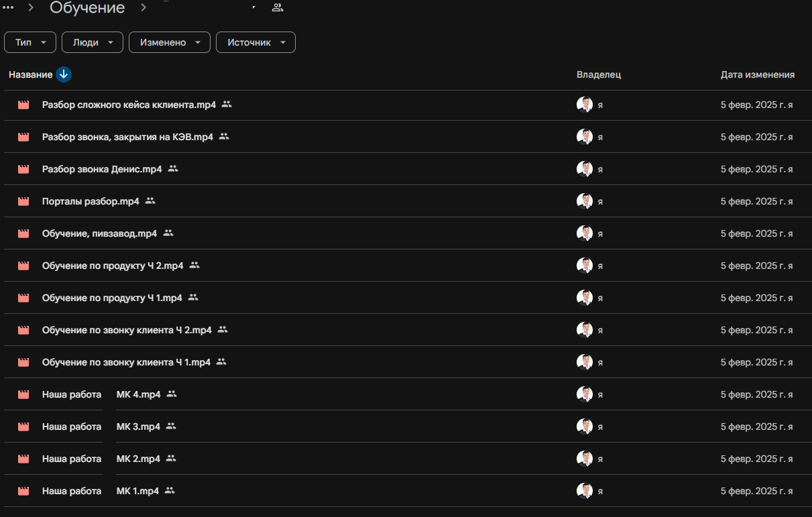Expand the Источник filter dropdown
812x517 pixels.
255,42
